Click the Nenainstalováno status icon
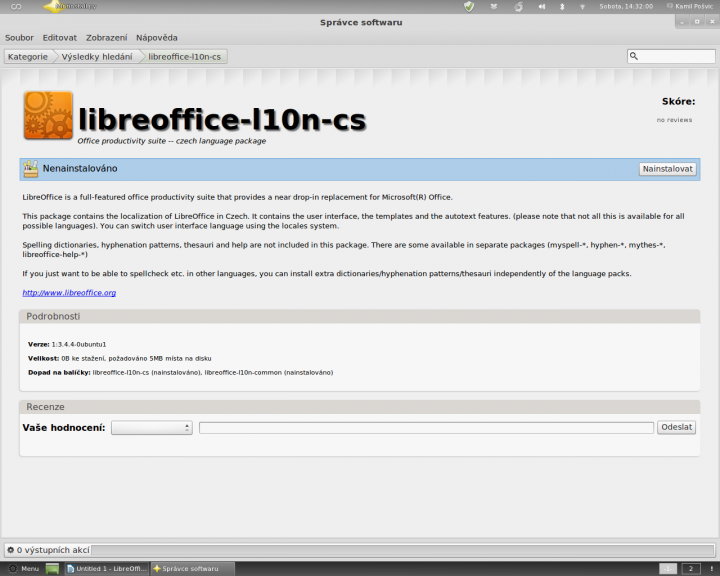Screen dimensions: 720x576 point(31,169)
